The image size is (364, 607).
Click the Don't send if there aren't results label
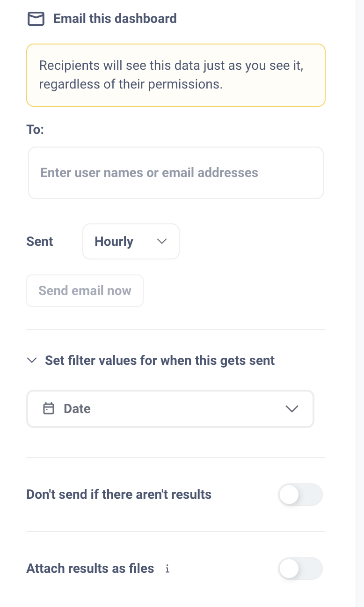pos(119,495)
